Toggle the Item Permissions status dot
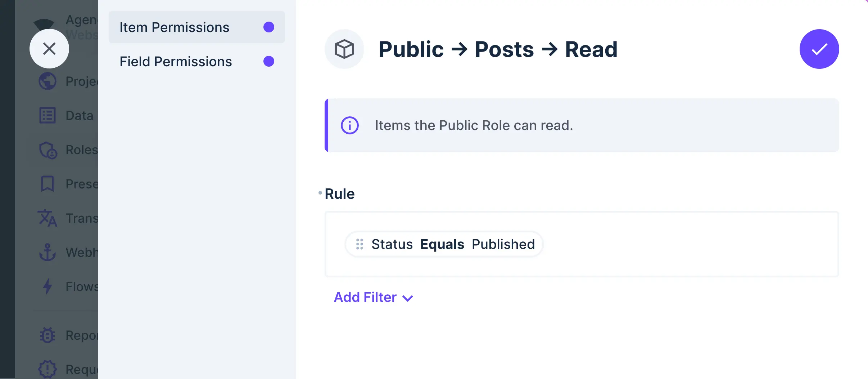The image size is (868, 379). (x=268, y=27)
